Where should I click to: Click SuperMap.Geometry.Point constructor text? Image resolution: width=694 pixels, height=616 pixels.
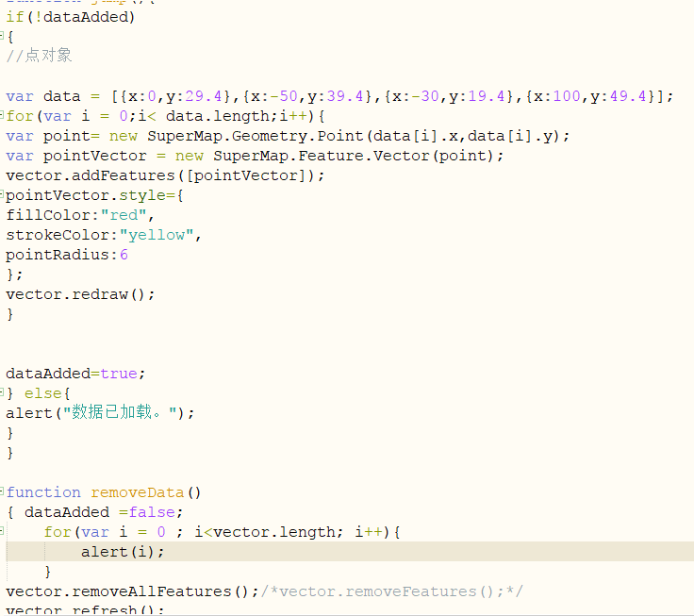coord(255,136)
